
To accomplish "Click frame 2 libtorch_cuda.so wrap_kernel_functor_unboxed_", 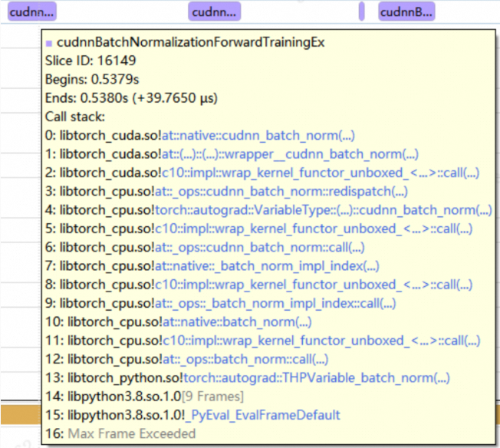I will click(262, 173).
